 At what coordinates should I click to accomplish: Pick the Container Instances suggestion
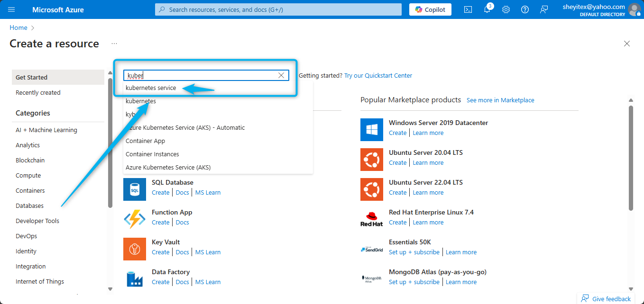(x=152, y=154)
